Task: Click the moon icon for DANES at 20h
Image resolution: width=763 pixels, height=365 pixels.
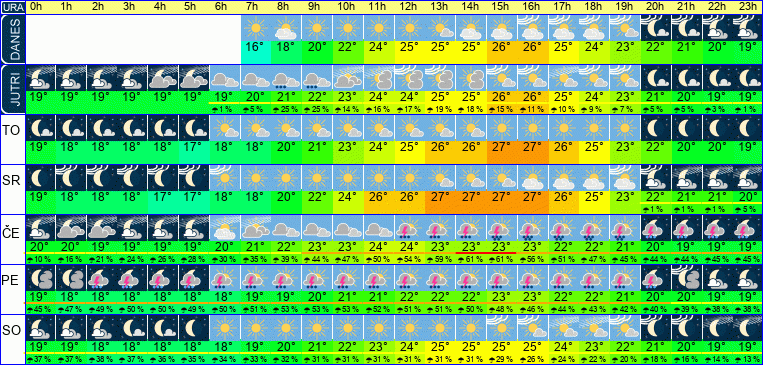Action: [656, 28]
